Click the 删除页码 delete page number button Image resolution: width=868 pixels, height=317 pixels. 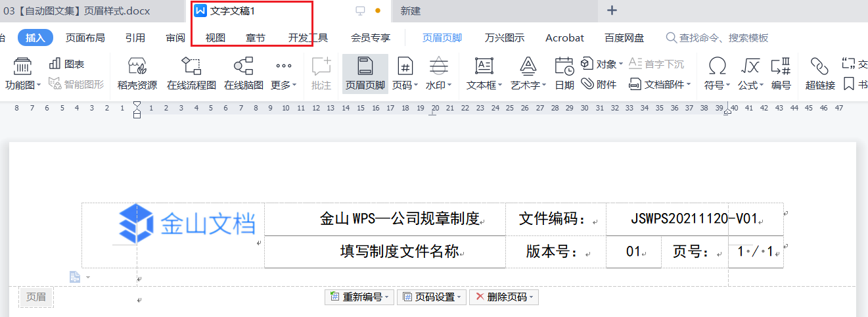point(503,297)
